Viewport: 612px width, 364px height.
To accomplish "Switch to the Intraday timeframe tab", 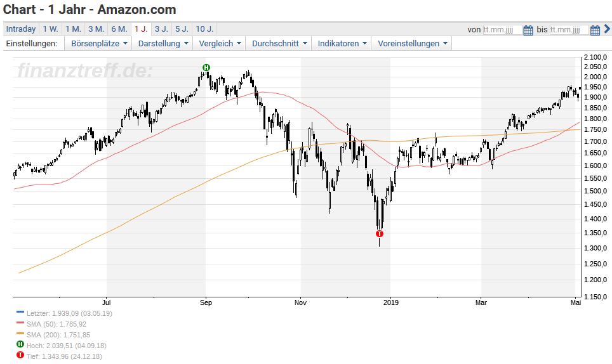I will (21, 29).
